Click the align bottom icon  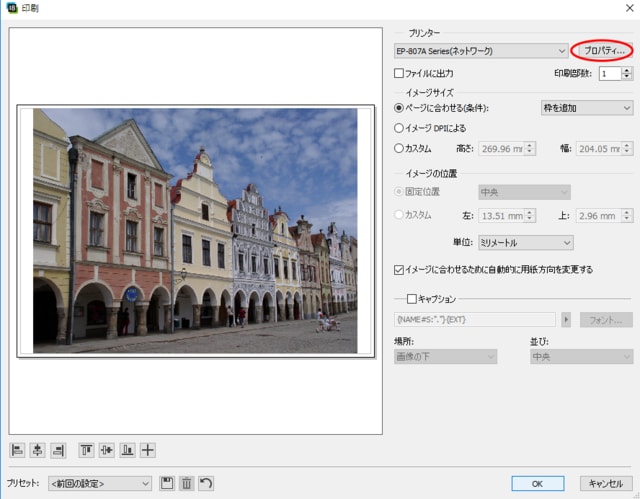click(x=128, y=450)
